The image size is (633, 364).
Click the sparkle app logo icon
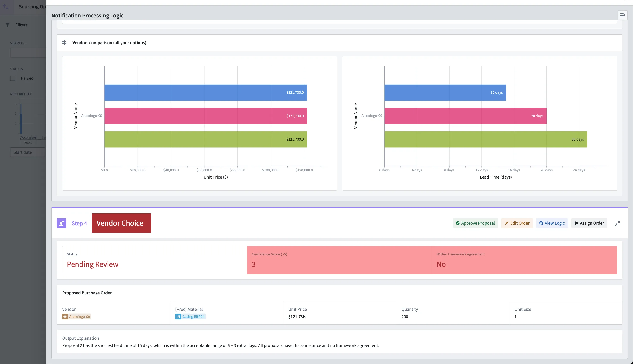point(6,6)
